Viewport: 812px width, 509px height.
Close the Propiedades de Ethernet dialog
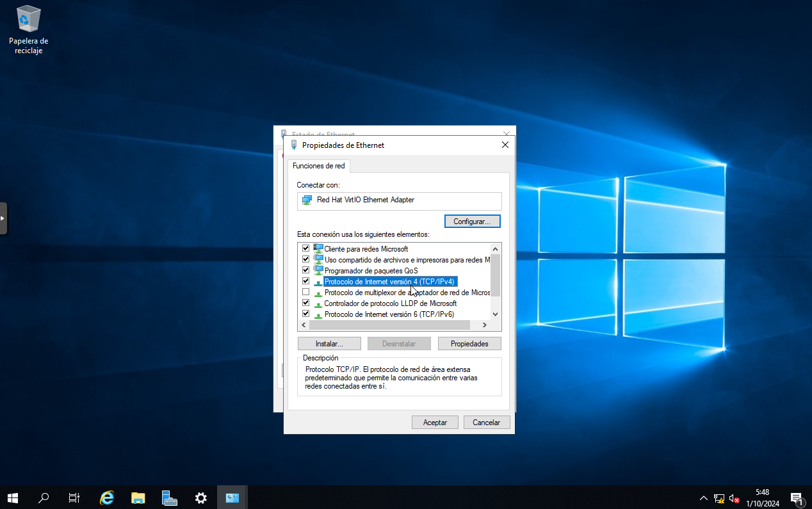click(x=505, y=145)
